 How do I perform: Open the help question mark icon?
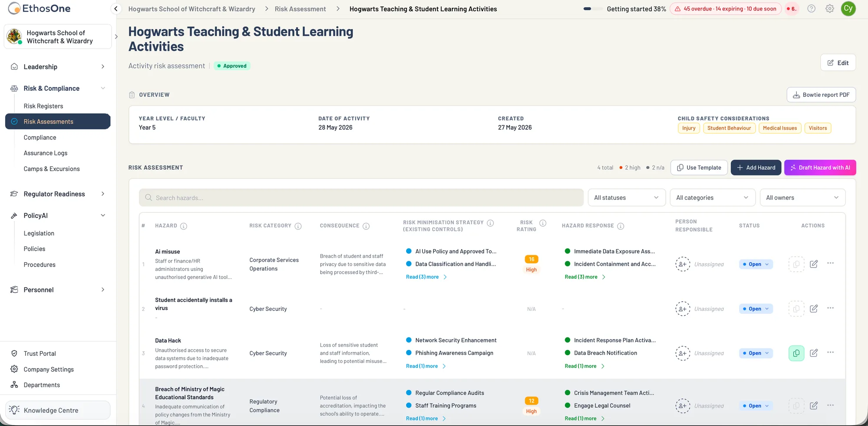point(811,9)
